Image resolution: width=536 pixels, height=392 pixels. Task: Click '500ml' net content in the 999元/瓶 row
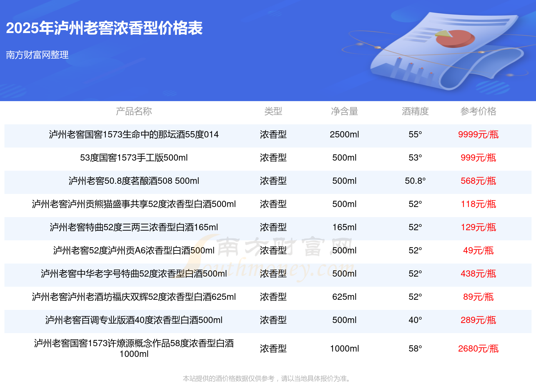click(345, 158)
